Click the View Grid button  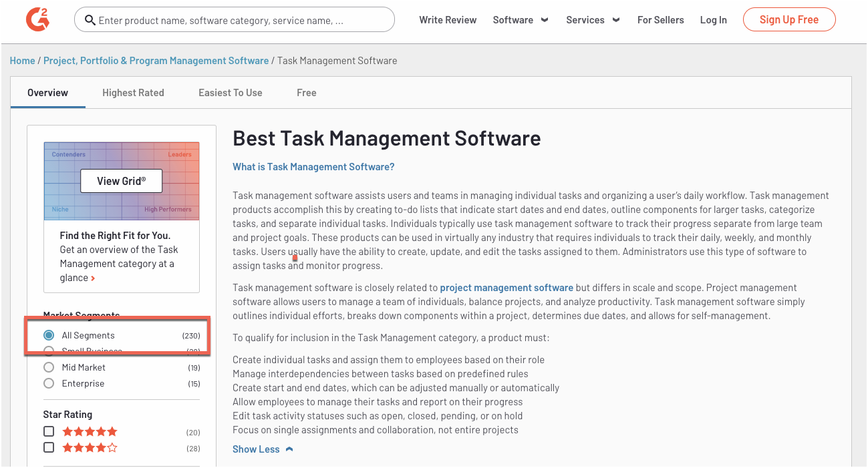[121, 181]
